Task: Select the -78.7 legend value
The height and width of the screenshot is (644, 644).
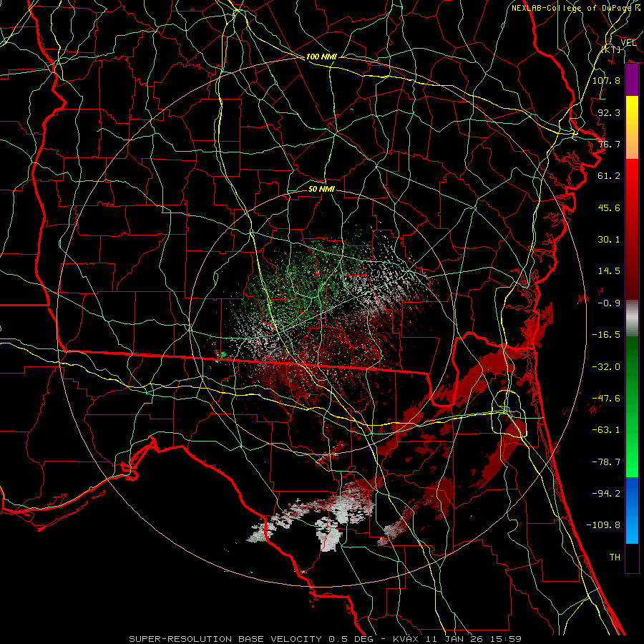Action: [606, 462]
